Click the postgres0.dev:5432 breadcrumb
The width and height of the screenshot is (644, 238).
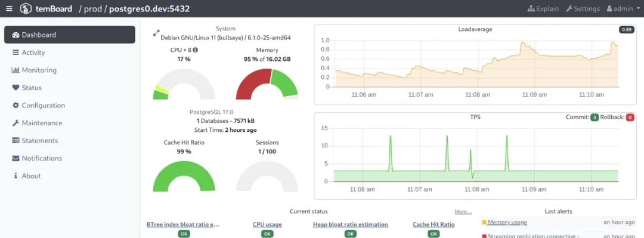150,8
